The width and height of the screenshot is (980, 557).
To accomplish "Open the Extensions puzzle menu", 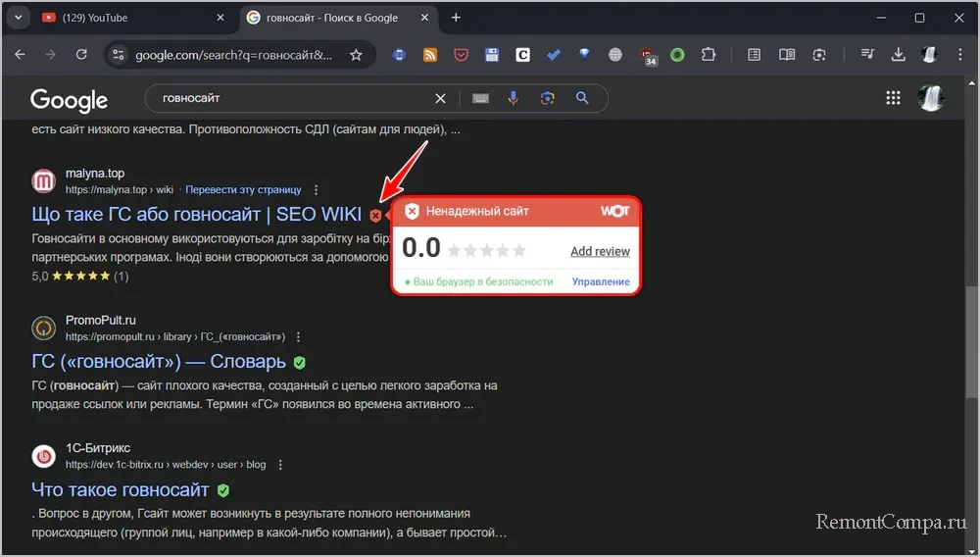I will [x=708, y=56].
